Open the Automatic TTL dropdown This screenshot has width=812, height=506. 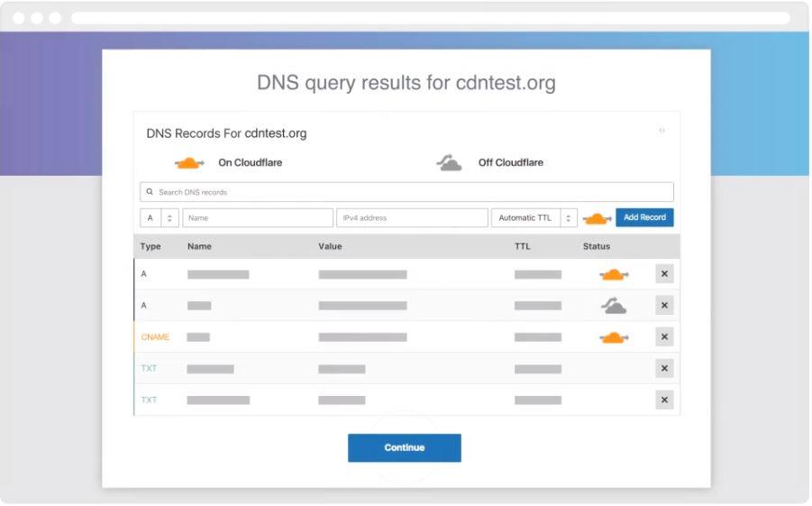(534, 217)
